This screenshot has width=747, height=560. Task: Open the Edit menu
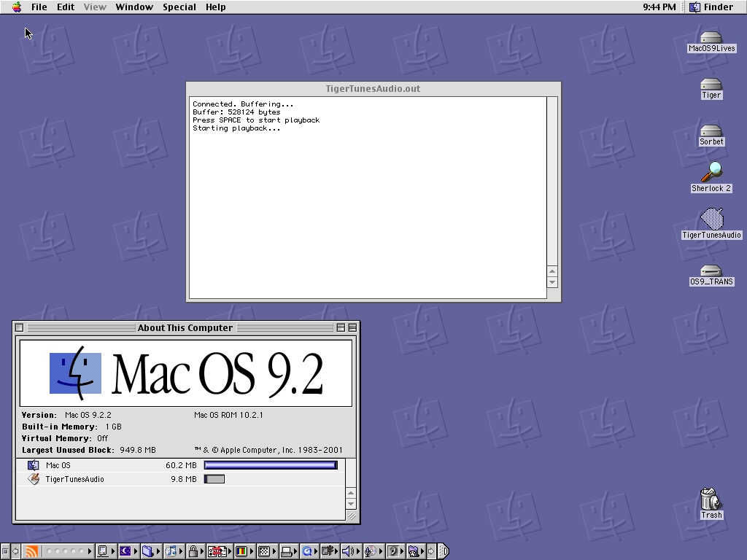click(x=66, y=7)
